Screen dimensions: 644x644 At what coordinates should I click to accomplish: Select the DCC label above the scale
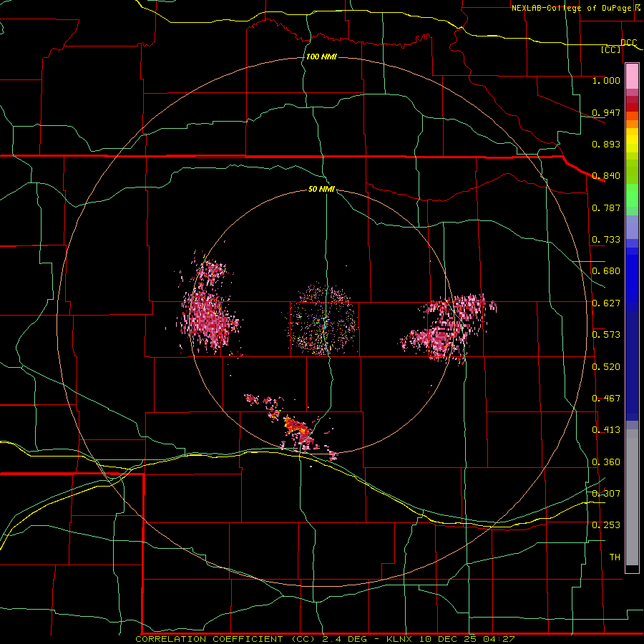[x=629, y=42]
